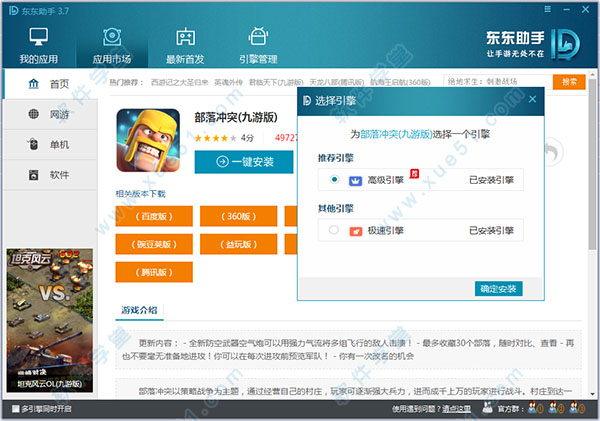Viewport: 600px width, 421px height.
Task: Click the third official group icon
Action: point(577,407)
